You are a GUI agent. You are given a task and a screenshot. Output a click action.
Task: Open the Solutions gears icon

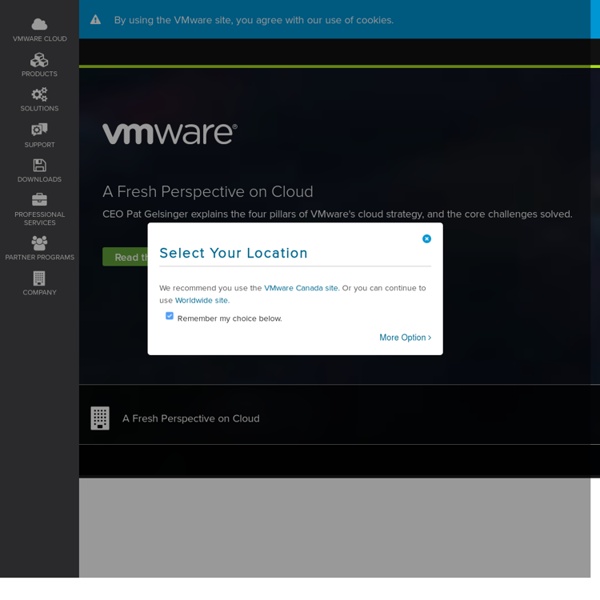click(x=39, y=94)
